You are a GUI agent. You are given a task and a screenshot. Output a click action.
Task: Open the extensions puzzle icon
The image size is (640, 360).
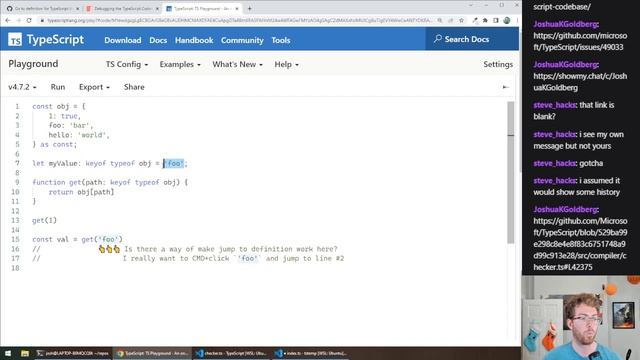[485, 20]
